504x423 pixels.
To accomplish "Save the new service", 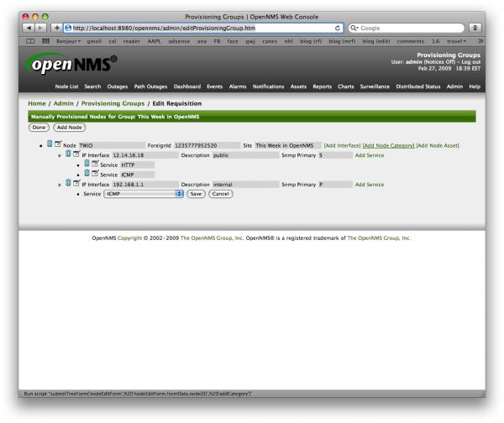I will pyautogui.click(x=196, y=194).
